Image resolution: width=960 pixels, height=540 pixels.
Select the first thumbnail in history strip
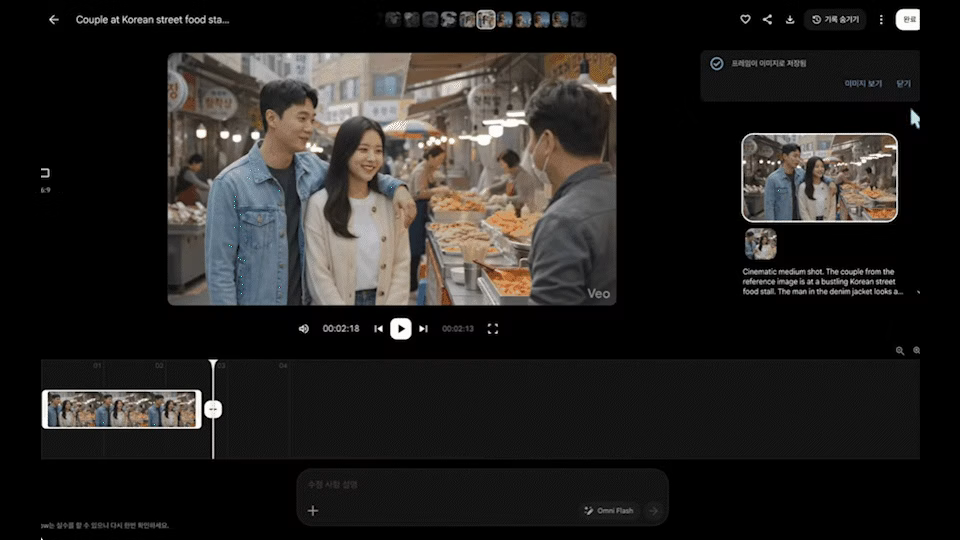393,20
